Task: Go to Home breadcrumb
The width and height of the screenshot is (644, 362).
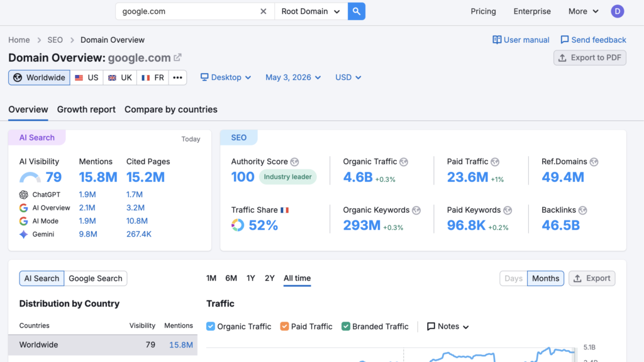Action: pyautogui.click(x=19, y=40)
